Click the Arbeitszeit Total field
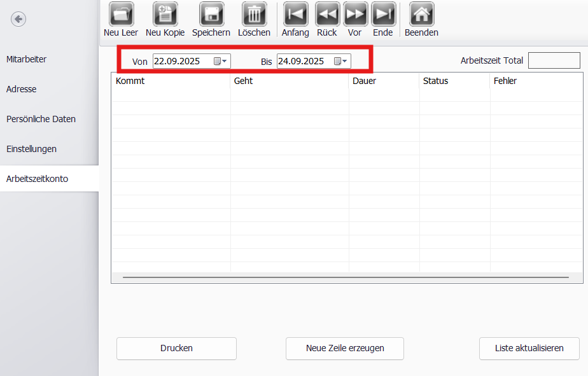588x376 pixels. click(554, 60)
